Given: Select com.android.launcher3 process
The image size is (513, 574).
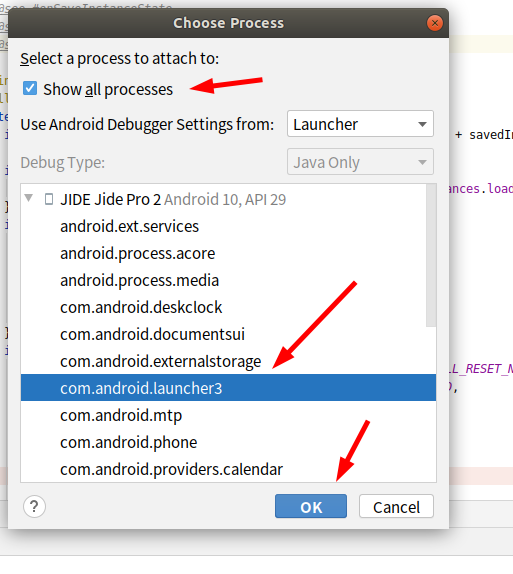Looking at the screenshot, I should 228,388.
